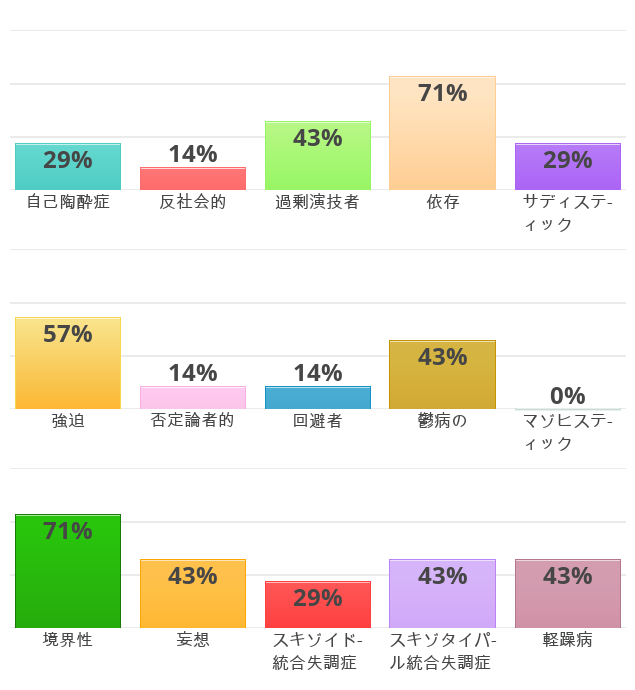Select the gold 鬱病の 43% bar
The width and height of the screenshot is (635, 690).
pos(442,375)
